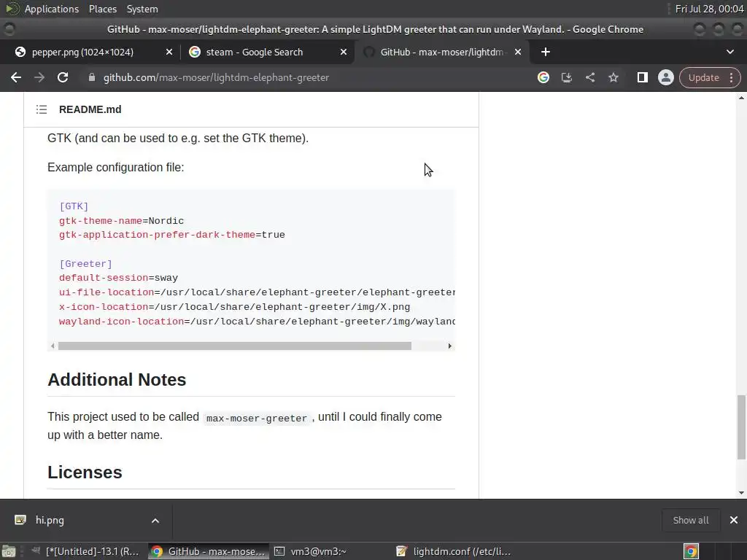Click the page scroll up arrow

click(x=741, y=98)
